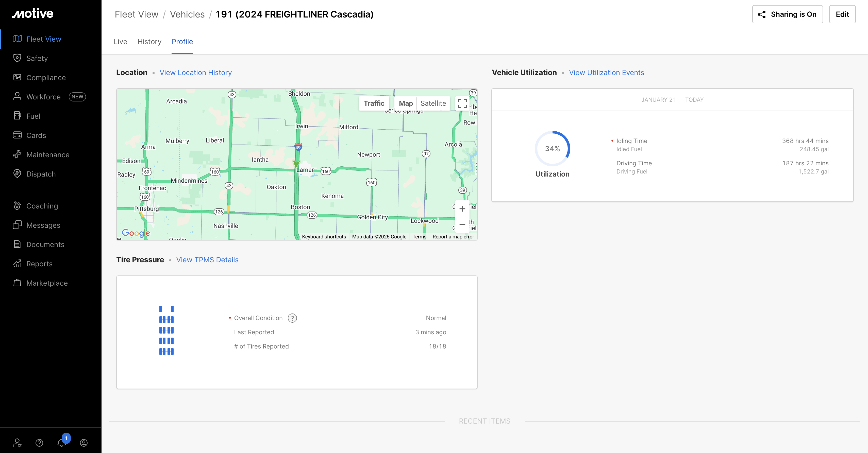This screenshot has height=453, width=868.
Task: Switch to the Live tab
Action: (x=120, y=42)
